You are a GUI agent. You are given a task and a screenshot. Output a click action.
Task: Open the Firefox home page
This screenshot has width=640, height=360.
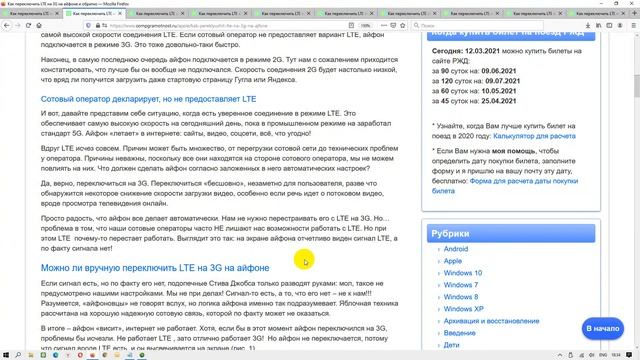click(x=39, y=25)
